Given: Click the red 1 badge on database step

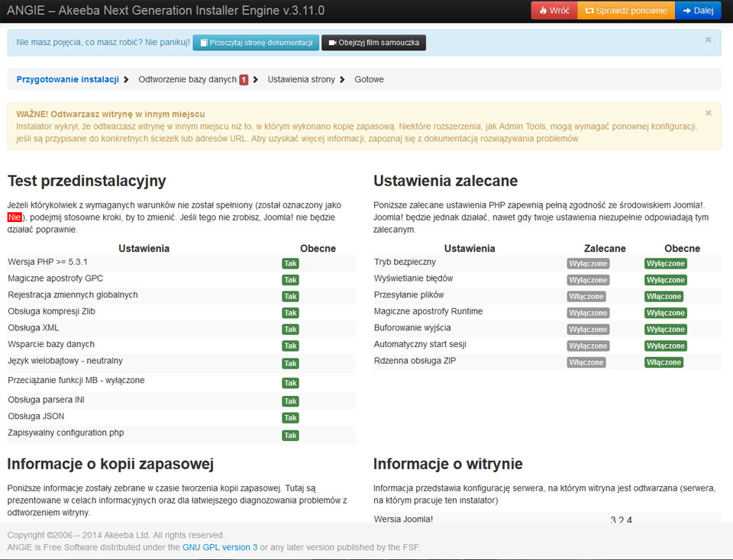Looking at the screenshot, I should point(244,80).
